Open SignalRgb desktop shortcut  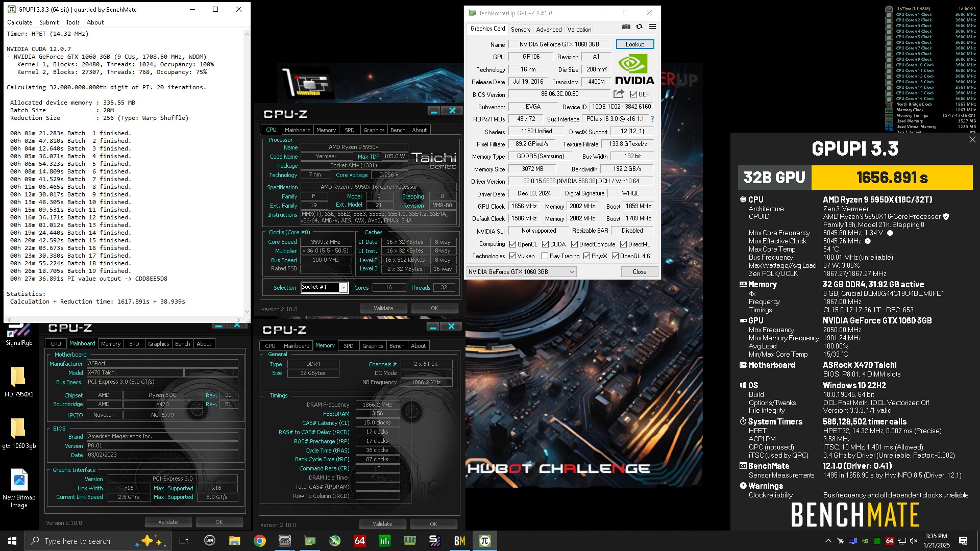[x=19, y=334]
